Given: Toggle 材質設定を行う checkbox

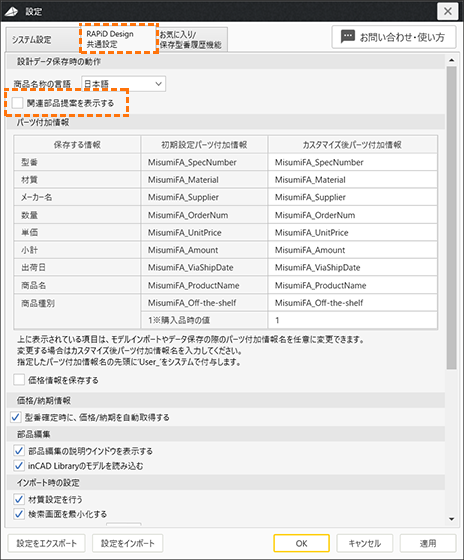Looking at the screenshot, I should (x=19, y=499).
